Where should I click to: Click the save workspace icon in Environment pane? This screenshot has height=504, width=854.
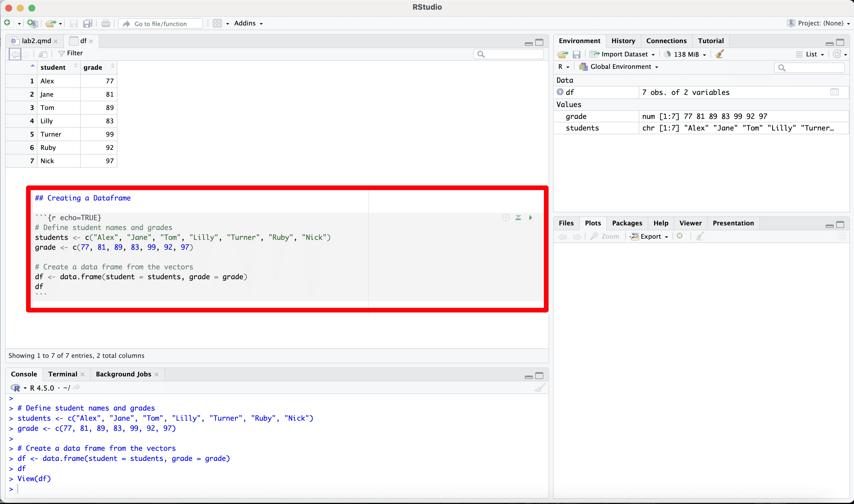pos(577,54)
